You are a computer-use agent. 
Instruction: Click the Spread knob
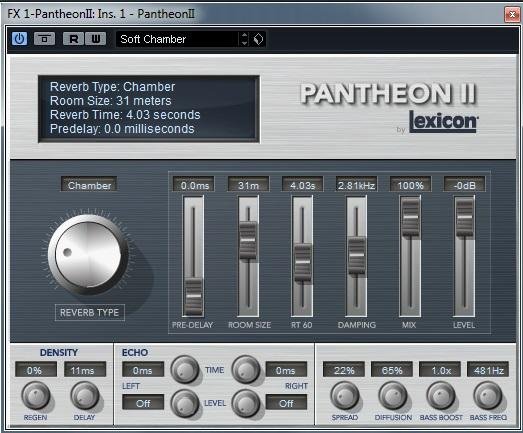pyautogui.click(x=345, y=396)
